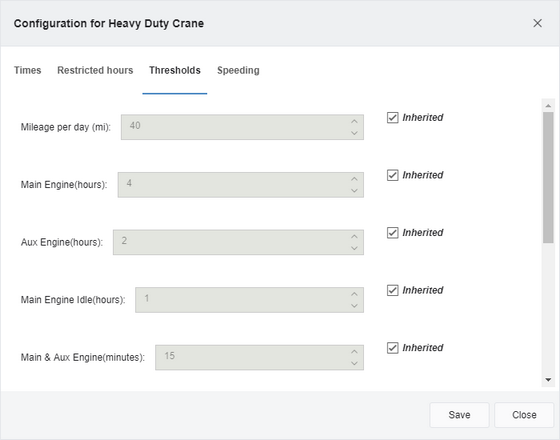Increment the Main Engine hours value
Image resolution: width=560 pixels, height=440 pixels.
click(x=354, y=179)
